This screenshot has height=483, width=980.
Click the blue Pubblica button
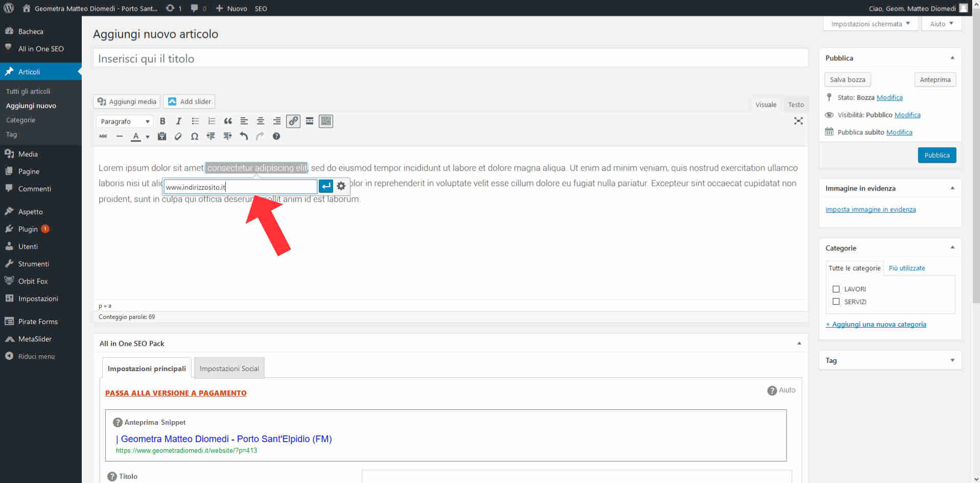pyautogui.click(x=937, y=155)
